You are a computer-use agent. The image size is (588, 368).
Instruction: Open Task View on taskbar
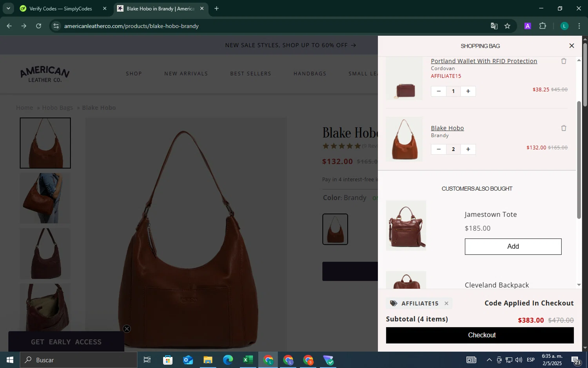tap(147, 360)
